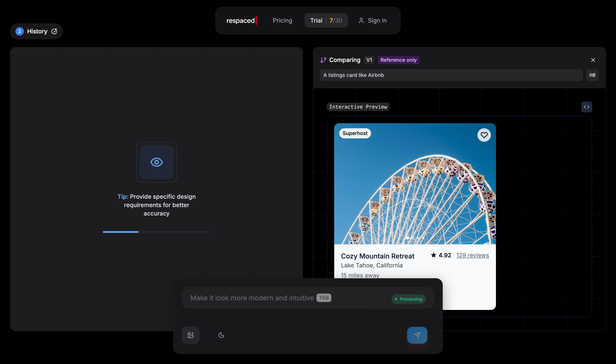Click the user icon beside Sign in
The width and height of the screenshot is (616, 364).
coord(361,21)
